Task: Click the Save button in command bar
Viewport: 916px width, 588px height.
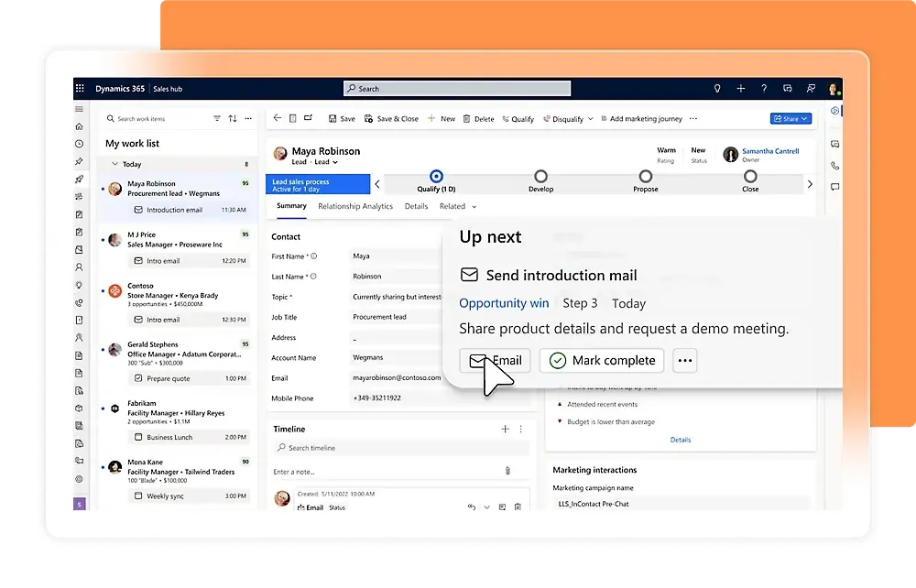Action: point(342,118)
